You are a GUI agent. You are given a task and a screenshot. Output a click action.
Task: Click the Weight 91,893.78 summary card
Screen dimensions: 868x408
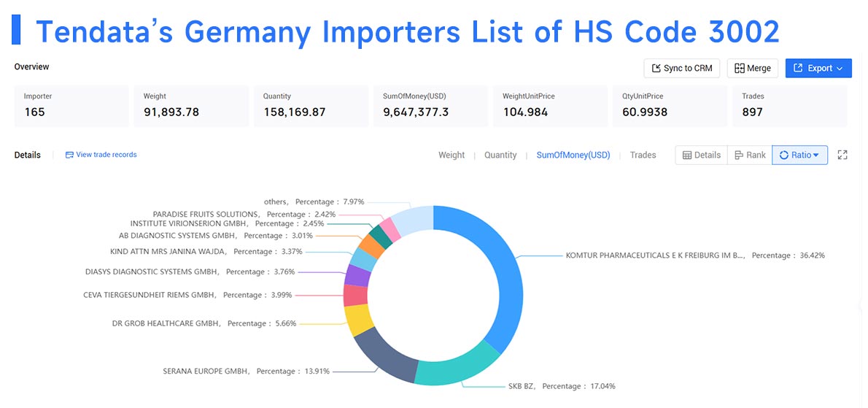point(191,106)
